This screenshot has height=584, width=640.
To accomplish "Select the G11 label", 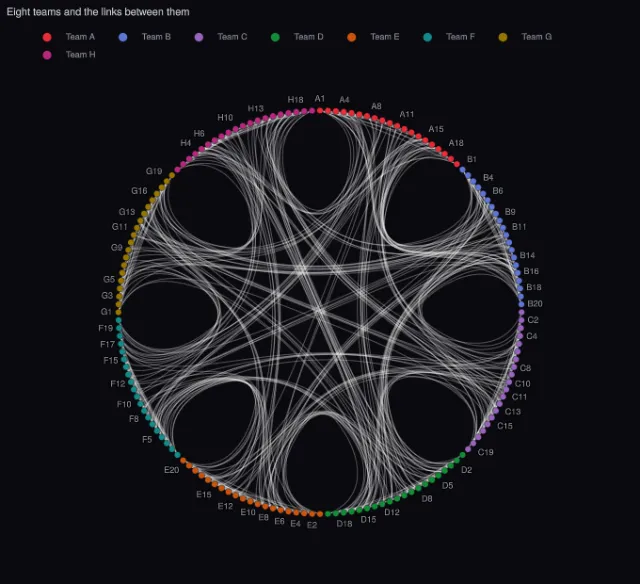I will pyautogui.click(x=120, y=227).
